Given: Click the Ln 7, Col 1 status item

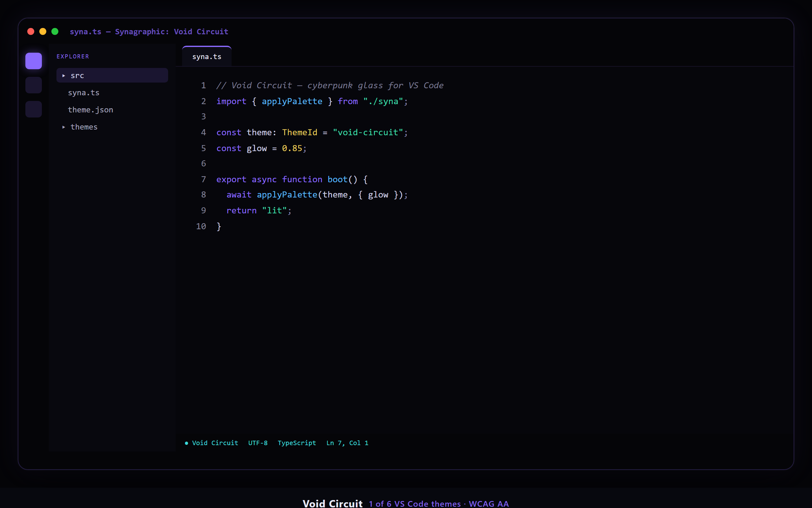Looking at the screenshot, I should pos(347,443).
